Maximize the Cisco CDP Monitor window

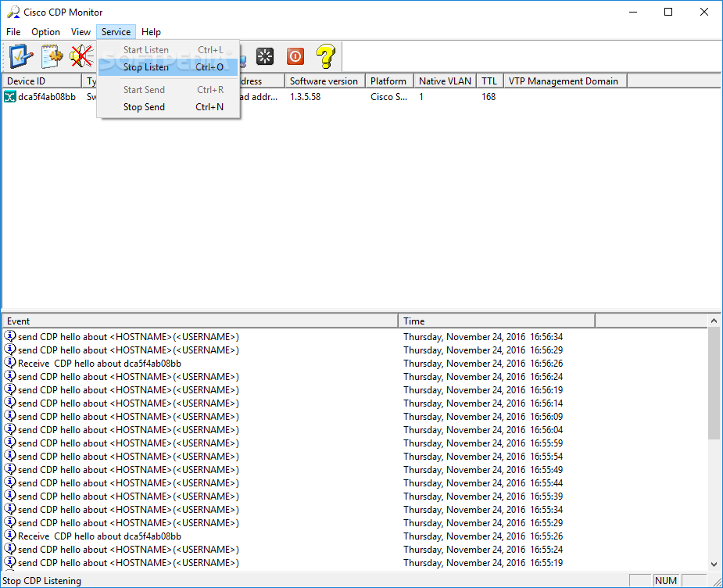coord(668,12)
